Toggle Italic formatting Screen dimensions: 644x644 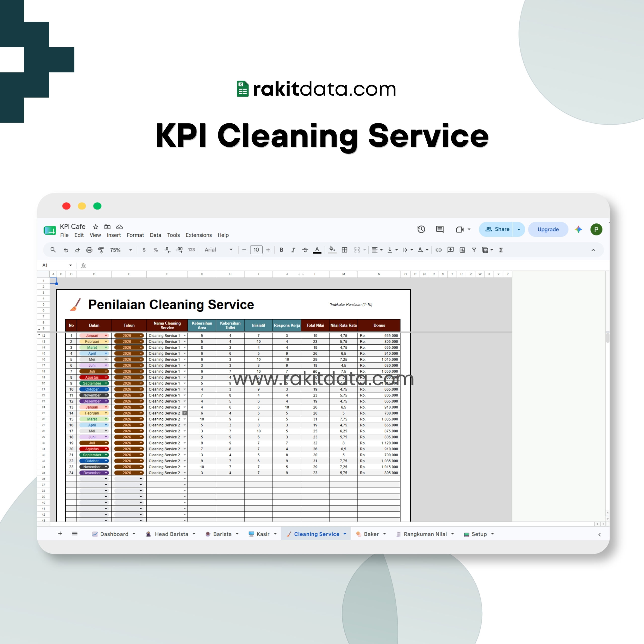(x=293, y=250)
